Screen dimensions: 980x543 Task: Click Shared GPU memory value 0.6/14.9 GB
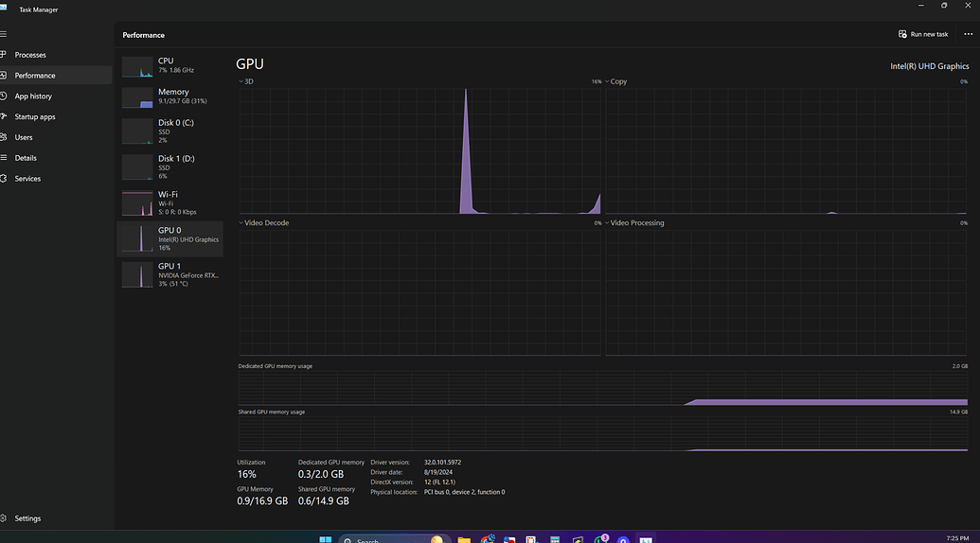pos(324,501)
